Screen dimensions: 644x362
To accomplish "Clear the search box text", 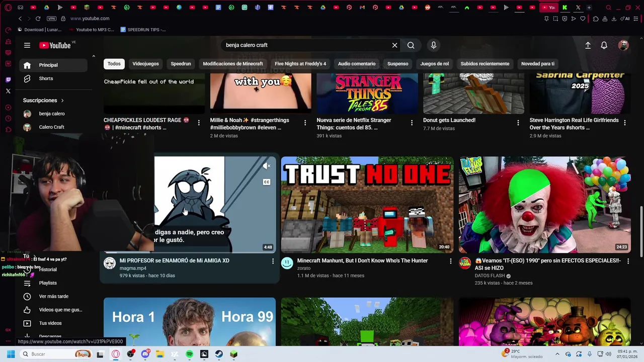I will [x=395, y=45].
